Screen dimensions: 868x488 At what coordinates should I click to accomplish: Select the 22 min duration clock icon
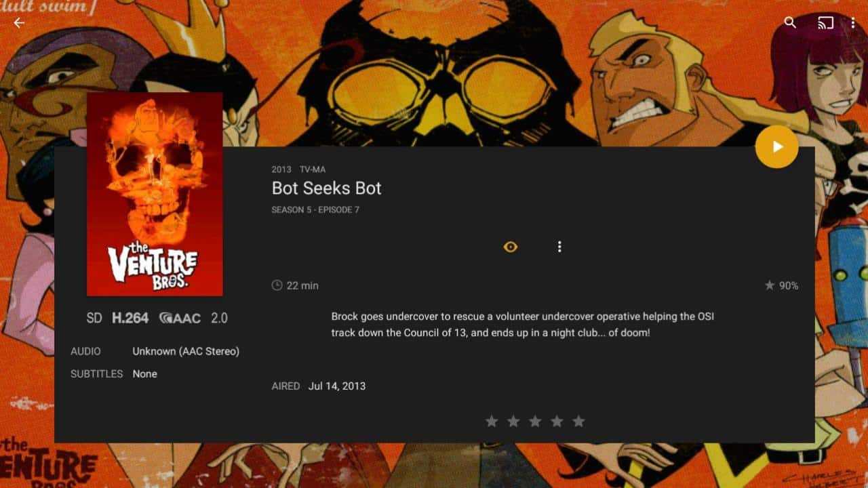point(277,285)
